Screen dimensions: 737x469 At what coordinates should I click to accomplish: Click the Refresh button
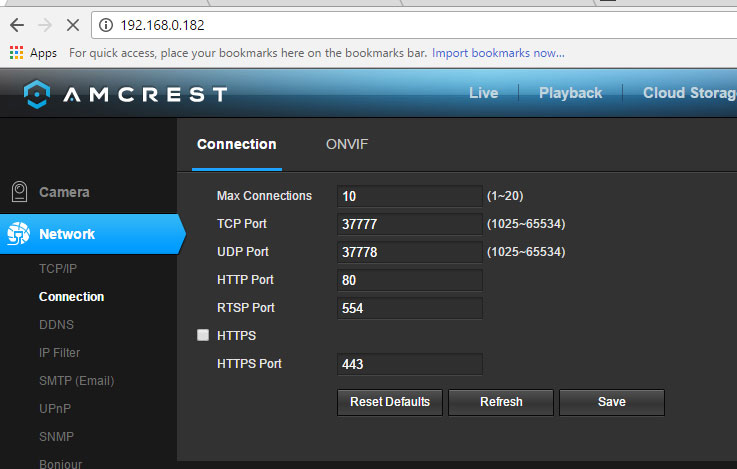501,402
